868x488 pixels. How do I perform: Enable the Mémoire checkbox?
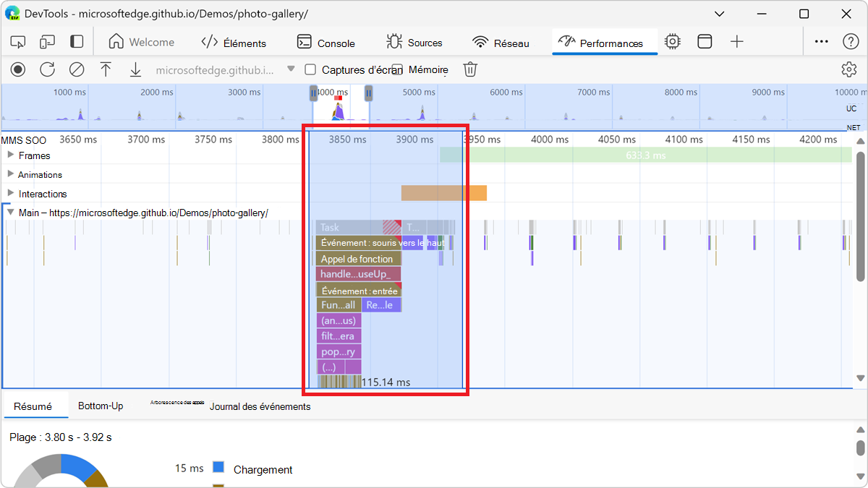click(x=397, y=69)
